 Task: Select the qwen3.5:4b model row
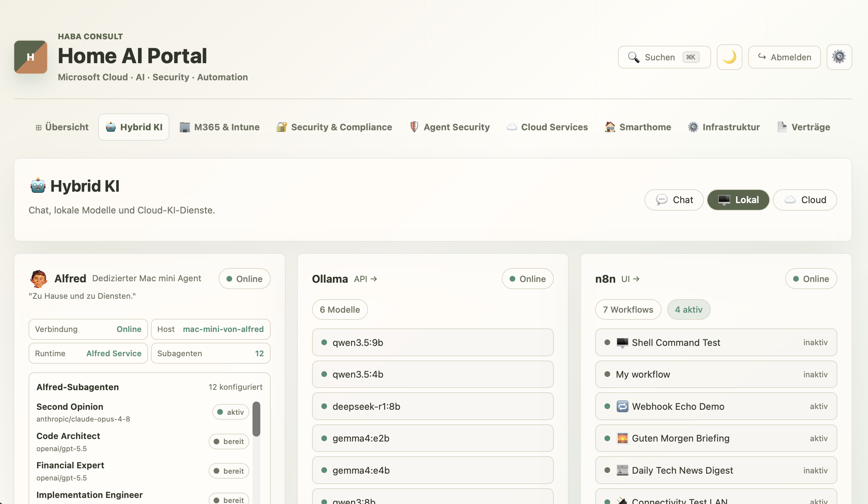[x=433, y=374]
